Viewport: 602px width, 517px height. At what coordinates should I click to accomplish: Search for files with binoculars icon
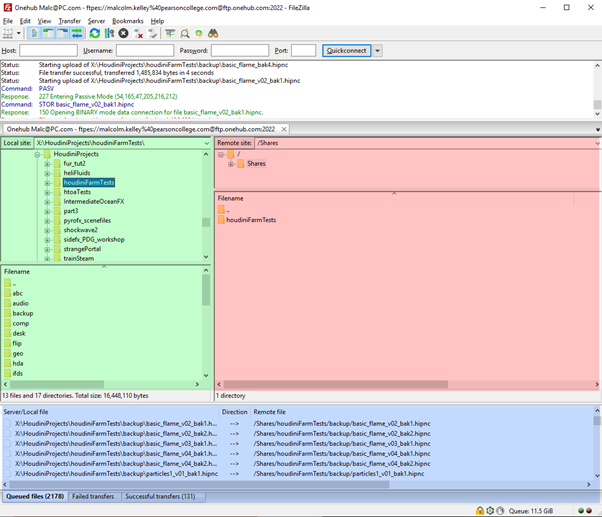click(213, 34)
